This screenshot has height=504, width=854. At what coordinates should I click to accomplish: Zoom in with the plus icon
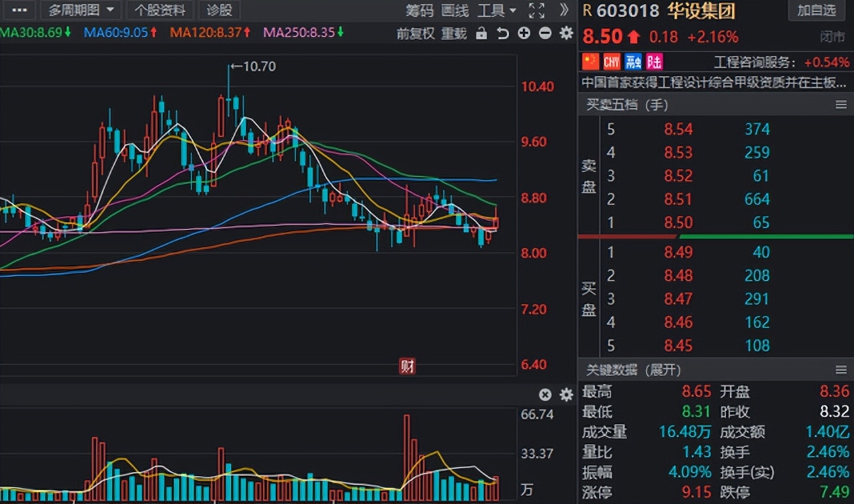tap(524, 33)
